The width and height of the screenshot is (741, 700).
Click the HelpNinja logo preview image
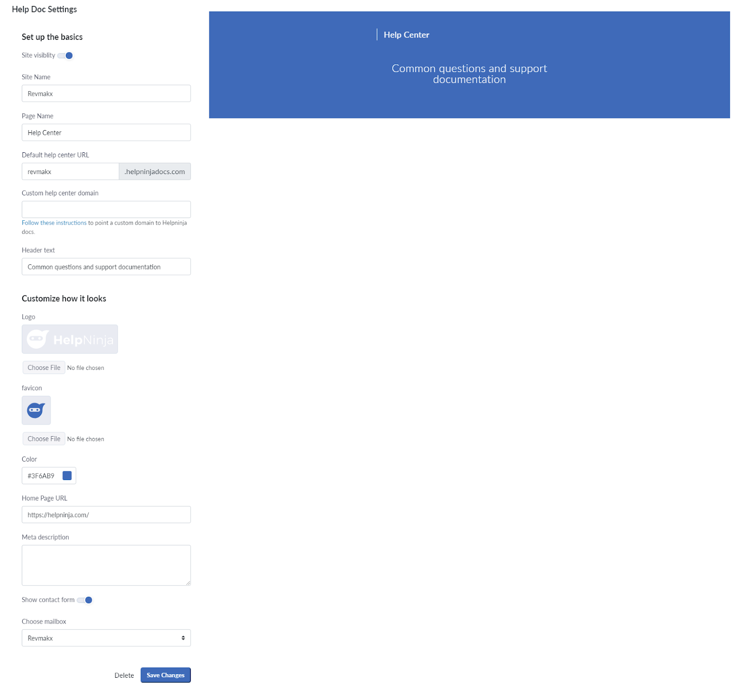[x=70, y=339]
